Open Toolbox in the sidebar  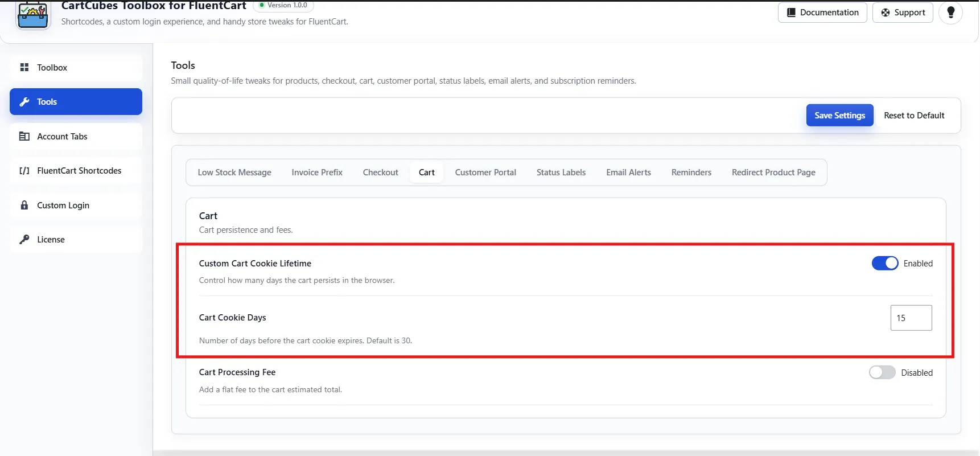coord(76,67)
